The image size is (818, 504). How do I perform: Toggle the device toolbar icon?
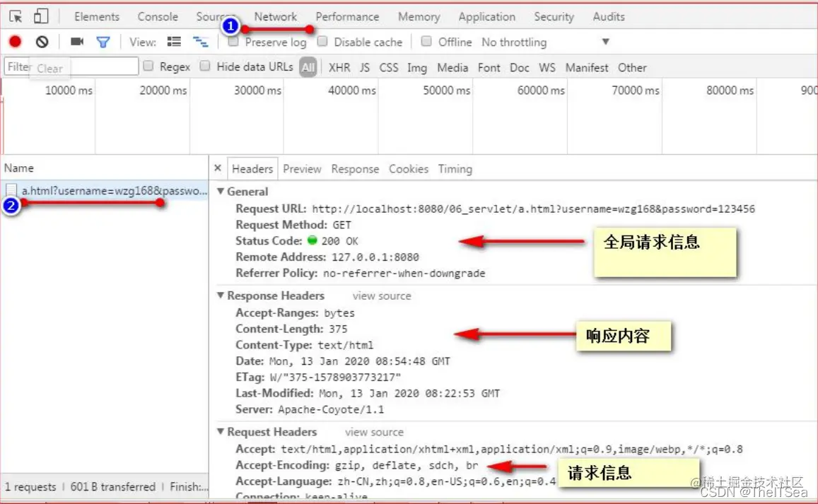point(41,17)
